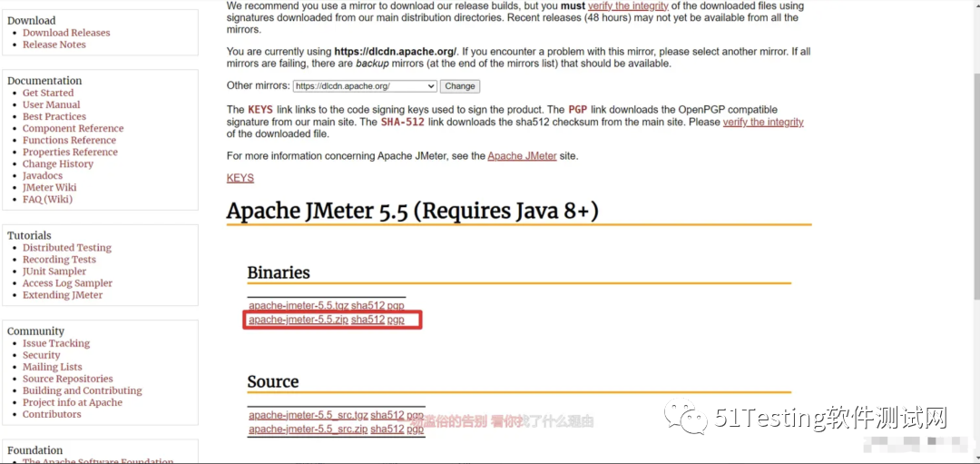
Task: Open sha512 for apache-jmeter-5.5.zip
Action: click(367, 321)
